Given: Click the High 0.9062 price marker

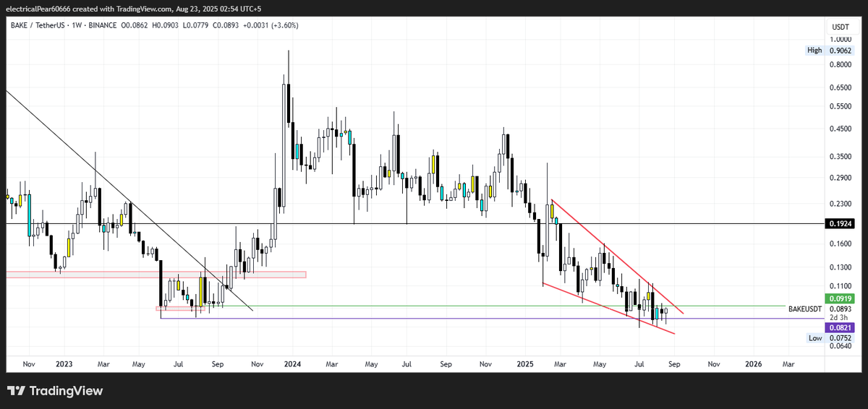Looking at the screenshot, I should 831,51.
